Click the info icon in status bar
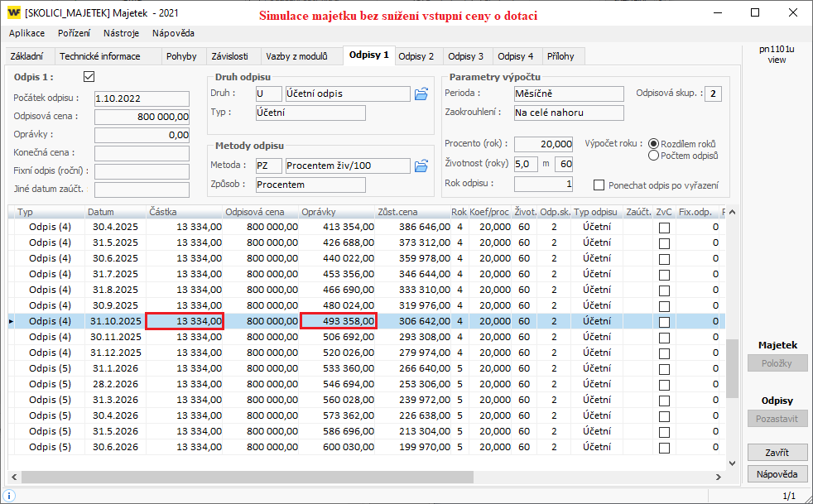Viewport: 813px width, 504px height. 10,495
